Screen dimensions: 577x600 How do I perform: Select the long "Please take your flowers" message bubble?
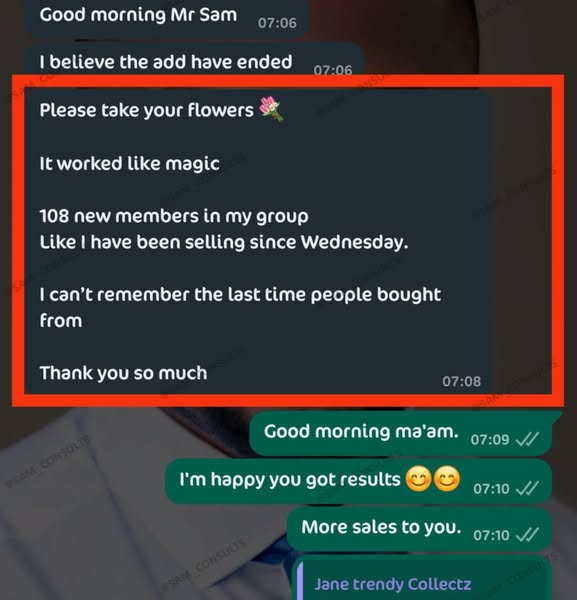(x=259, y=241)
